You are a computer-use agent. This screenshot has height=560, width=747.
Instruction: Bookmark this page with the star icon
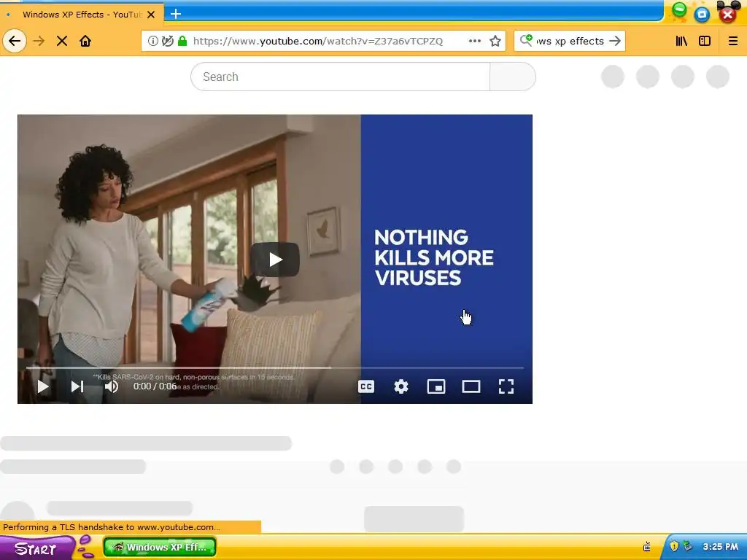click(x=495, y=41)
